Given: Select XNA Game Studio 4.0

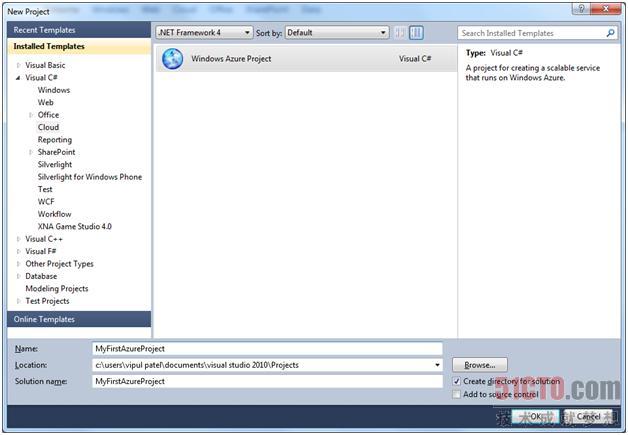Looking at the screenshot, I should click(x=74, y=227).
